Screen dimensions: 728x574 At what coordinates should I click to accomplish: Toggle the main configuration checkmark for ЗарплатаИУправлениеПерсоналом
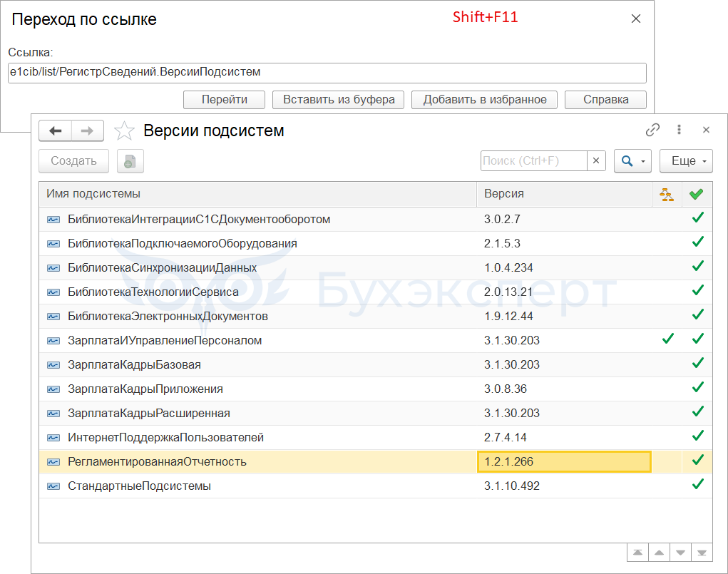(x=668, y=339)
